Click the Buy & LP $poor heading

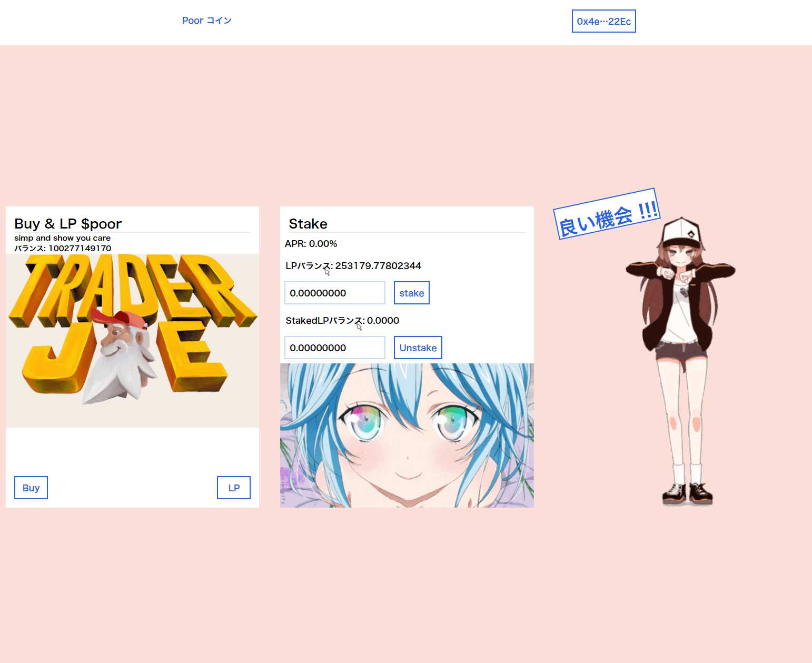click(68, 224)
